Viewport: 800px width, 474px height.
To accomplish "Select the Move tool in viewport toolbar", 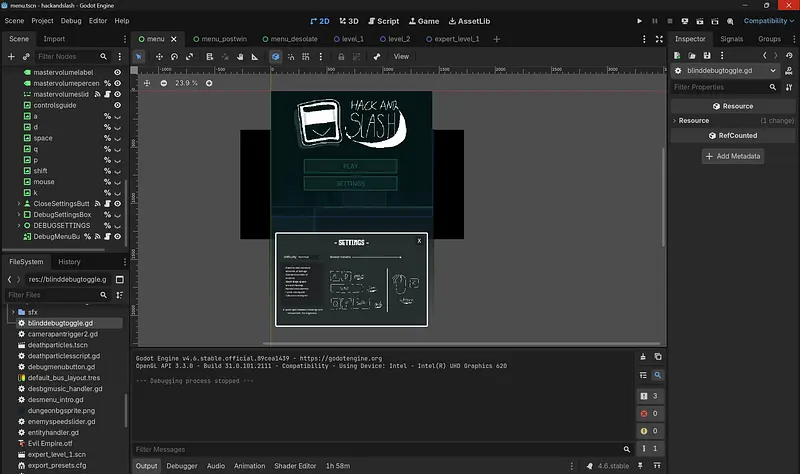I will point(158,57).
